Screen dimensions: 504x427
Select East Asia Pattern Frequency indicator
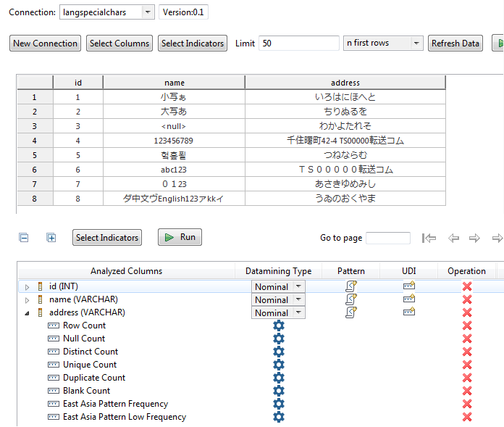[115, 404]
